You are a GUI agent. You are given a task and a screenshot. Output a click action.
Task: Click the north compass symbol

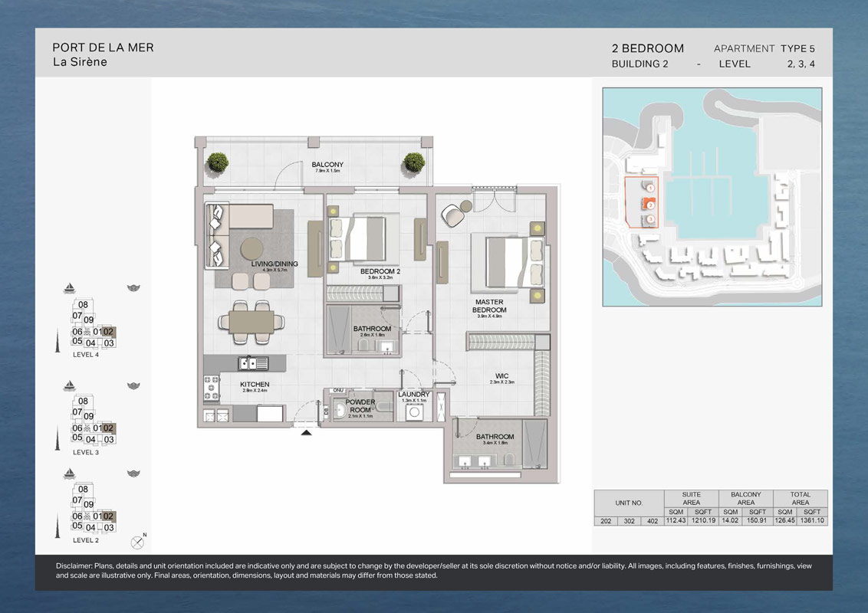pyautogui.click(x=138, y=542)
